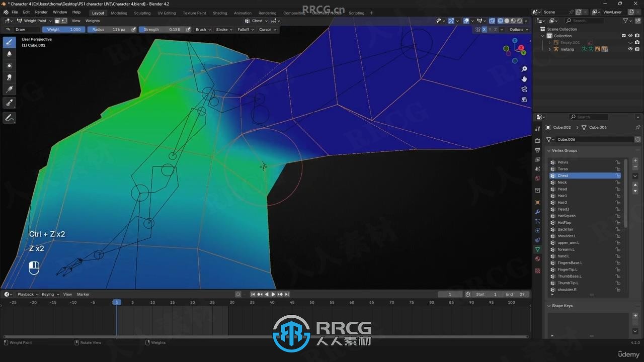The width and height of the screenshot is (644, 362).
Task: Open the Physics properties tab
Action: 537,231
